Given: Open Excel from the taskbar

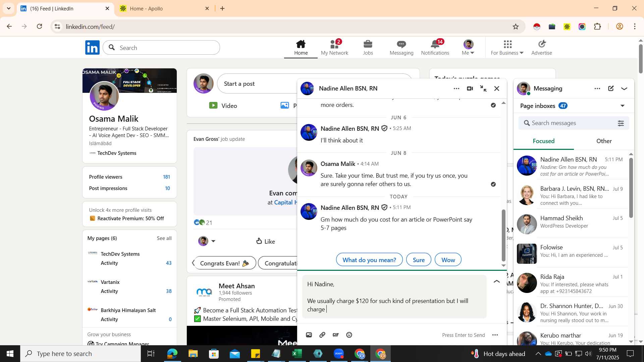Looking at the screenshot, I should click(x=297, y=354).
